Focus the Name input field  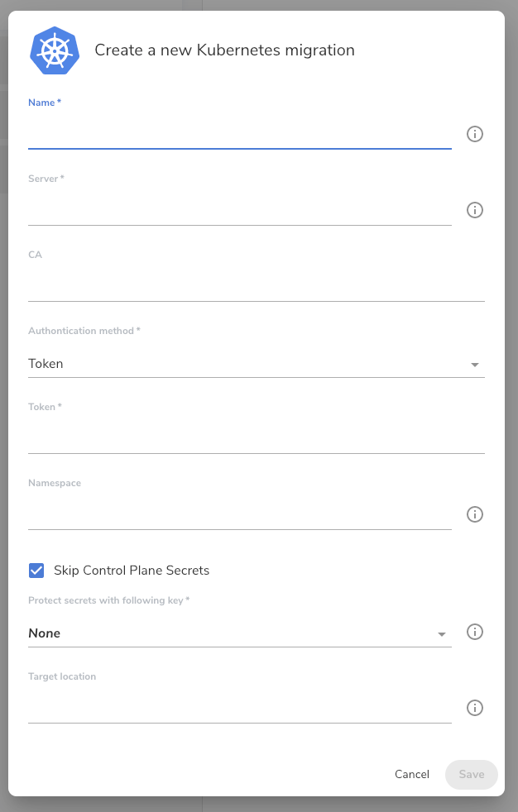(240, 134)
